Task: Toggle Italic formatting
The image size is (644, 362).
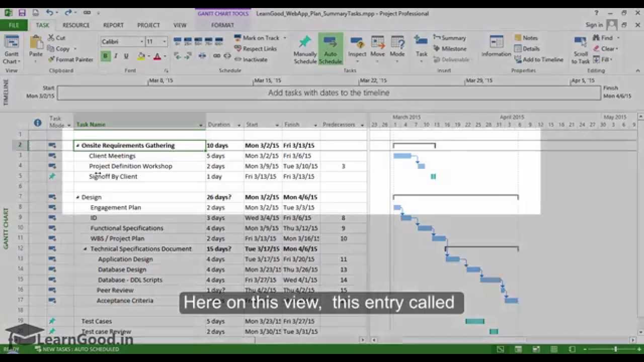Action: coord(116,56)
